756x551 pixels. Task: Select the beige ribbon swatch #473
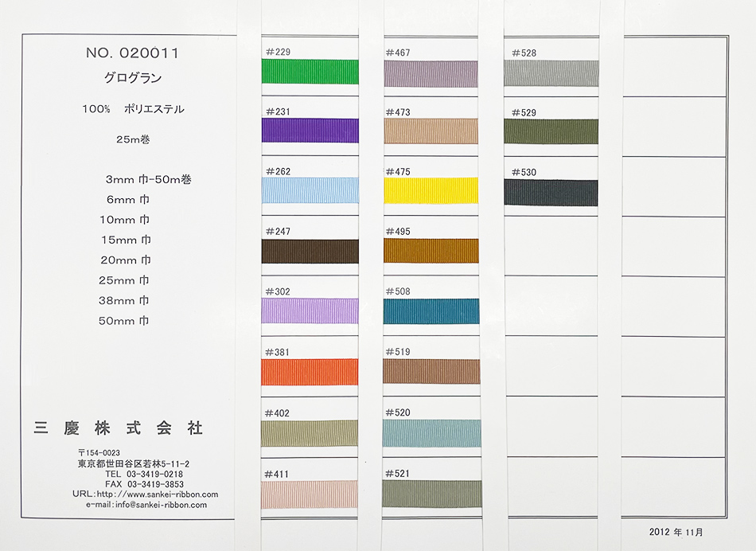[x=431, y=131]
